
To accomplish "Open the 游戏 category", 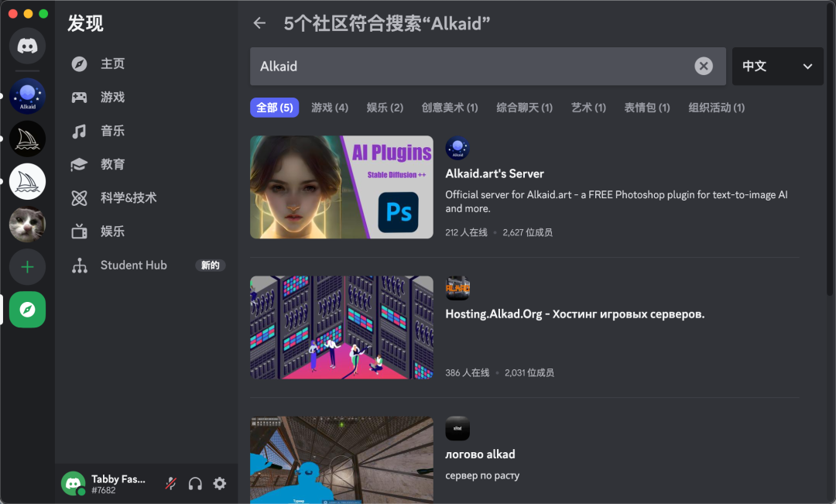I will [x=146, y=97].
